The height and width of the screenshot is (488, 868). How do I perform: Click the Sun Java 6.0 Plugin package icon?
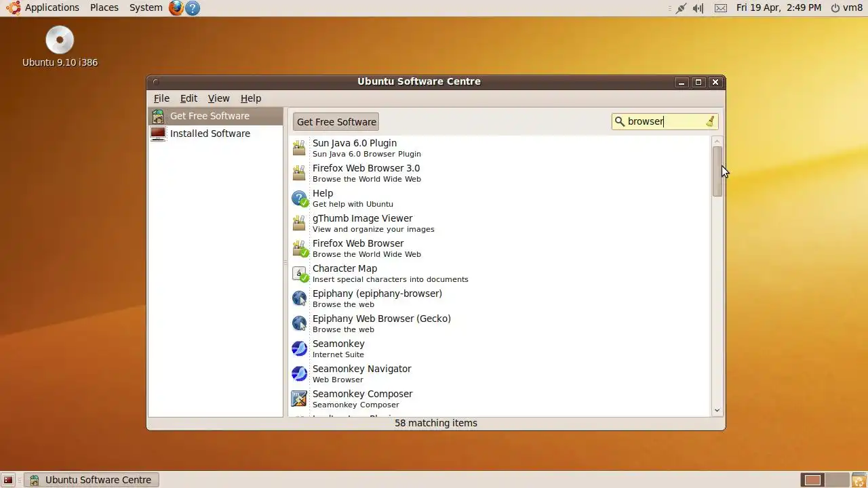pos(299,148)
